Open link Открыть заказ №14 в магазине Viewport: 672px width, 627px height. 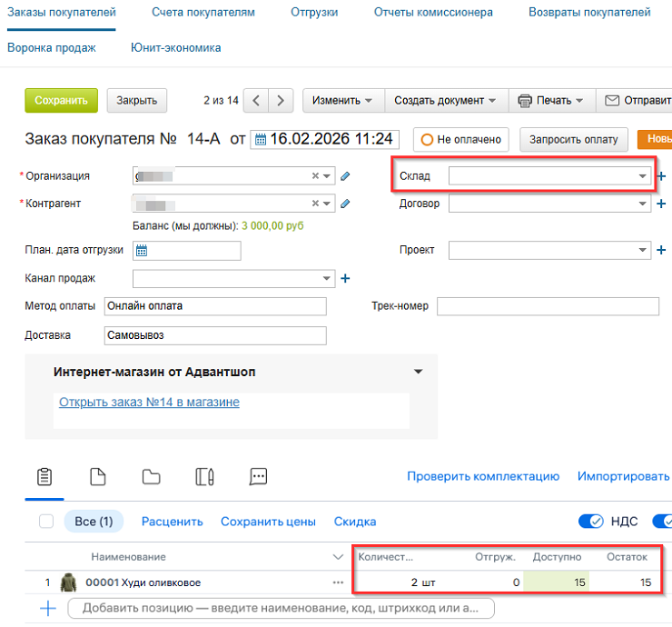[x=149, y=403]
